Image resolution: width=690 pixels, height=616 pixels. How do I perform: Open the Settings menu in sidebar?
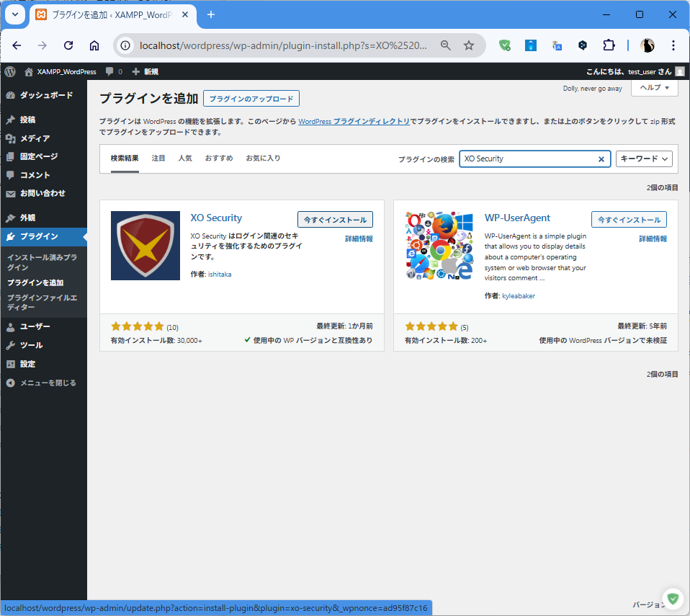click(x=27, y=364)
